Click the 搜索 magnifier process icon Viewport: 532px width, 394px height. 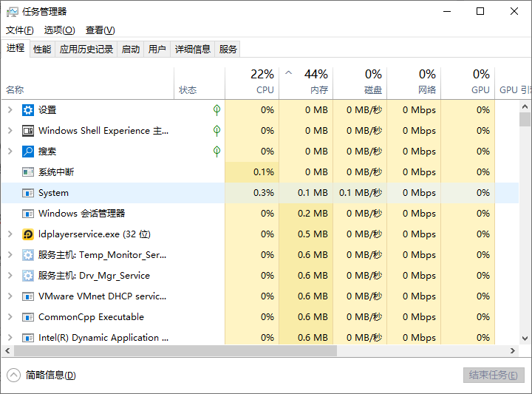[x=28, y=152]
